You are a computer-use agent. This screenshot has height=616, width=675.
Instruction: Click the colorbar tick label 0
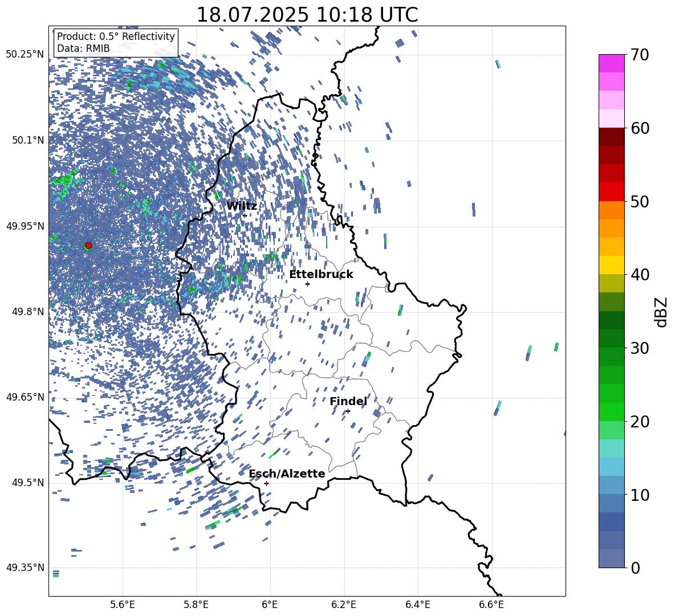[635, 568]
